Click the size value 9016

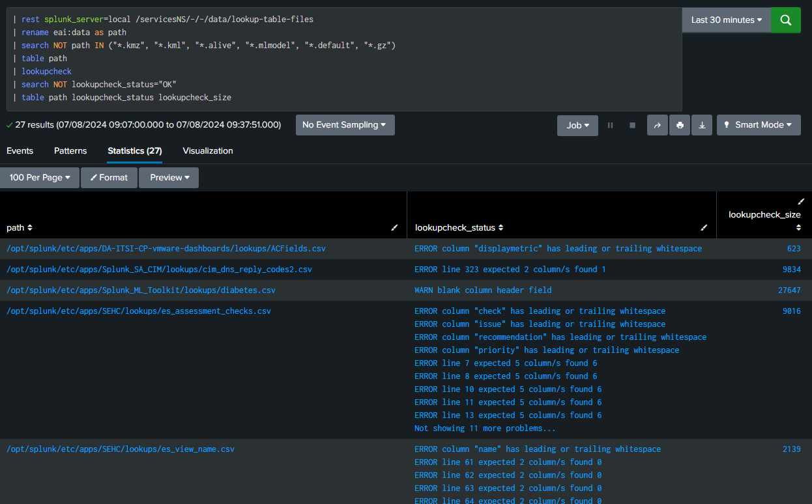coord(792,311)
